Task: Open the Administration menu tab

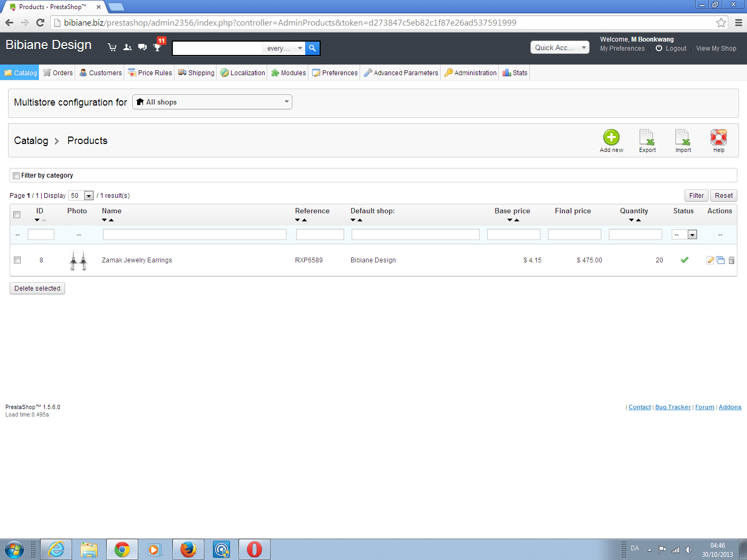Action: [471, 73]
